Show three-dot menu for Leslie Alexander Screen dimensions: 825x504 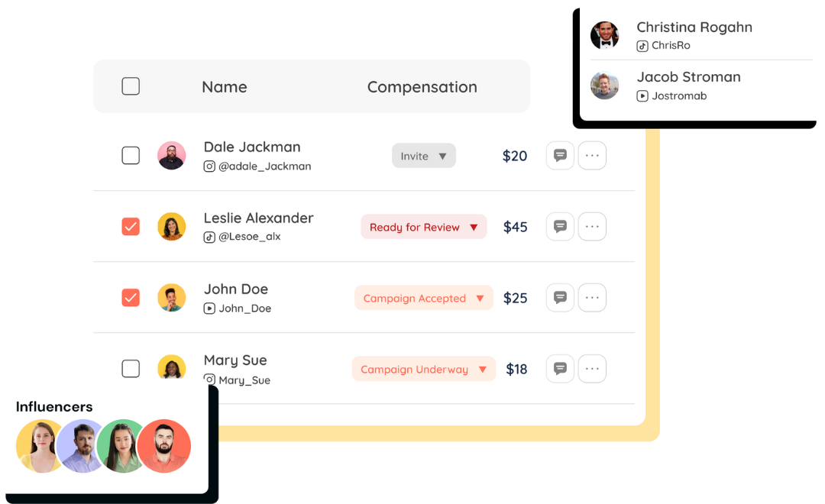tap(592, 227)
